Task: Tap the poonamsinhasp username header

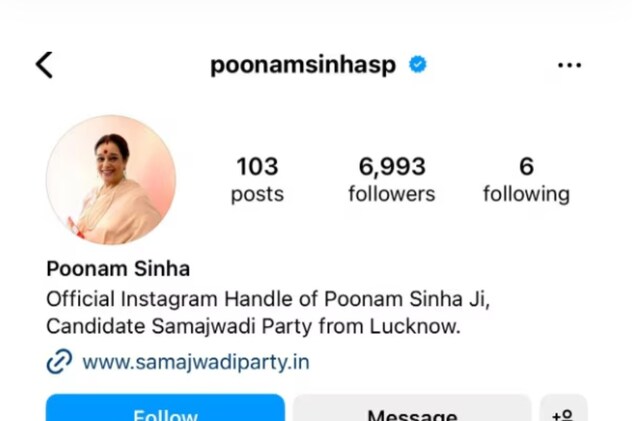Action: pyautogui.click(x=303, y=65)
